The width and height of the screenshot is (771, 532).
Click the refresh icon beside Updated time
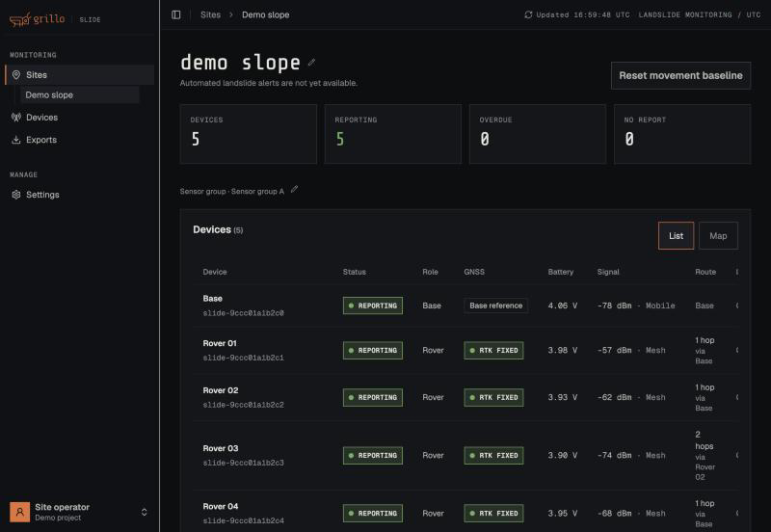pyautogui.click(x=528, y=14)
